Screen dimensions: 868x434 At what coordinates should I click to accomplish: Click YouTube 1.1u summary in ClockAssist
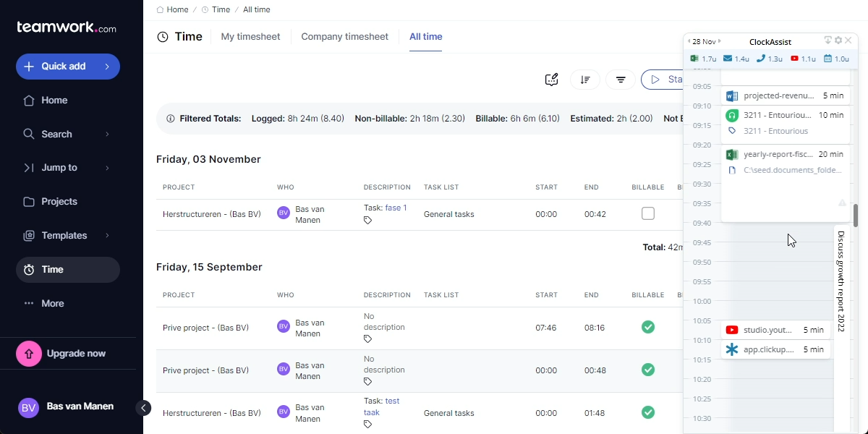click(x=803, y=59)
